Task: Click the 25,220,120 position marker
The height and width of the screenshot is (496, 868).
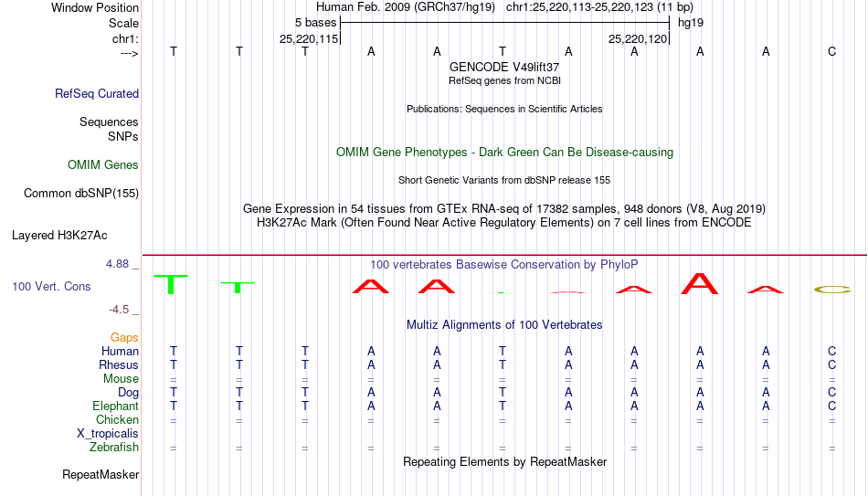Action: 637,38
